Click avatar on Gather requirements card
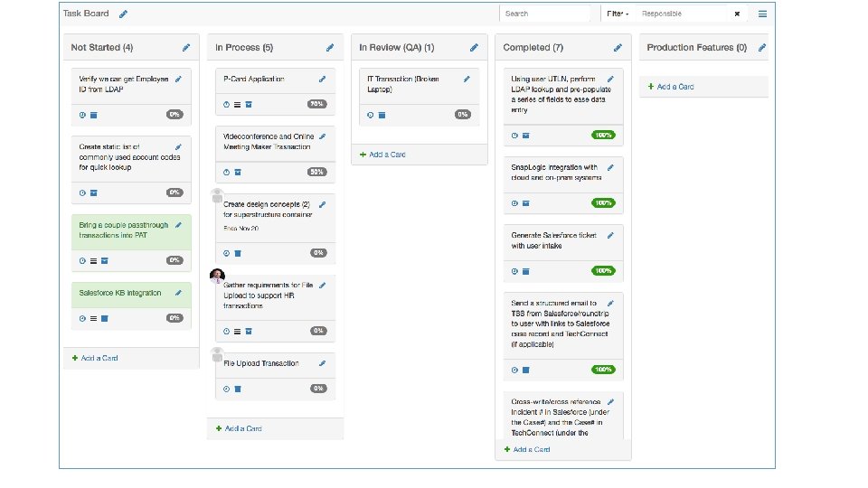This screenshot has width=868, height=488. pyautogui.click(x=217, y=276)
